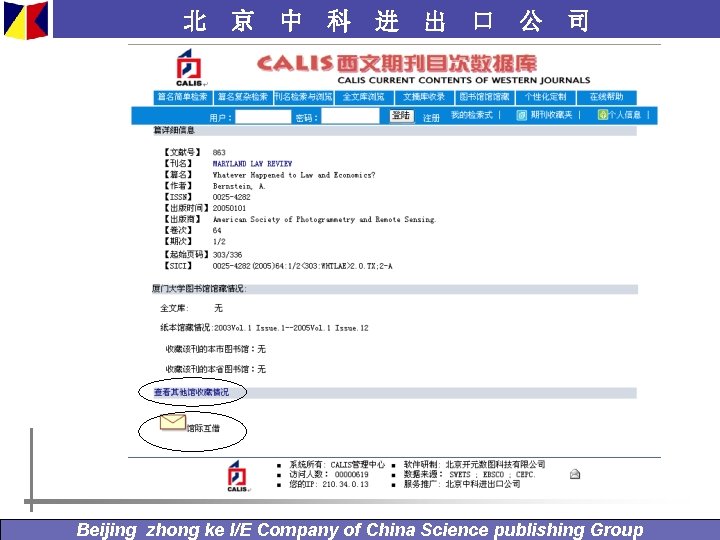
Task: Click the 馆际互借 interlibrary loan link
Action: pos(203,428)
